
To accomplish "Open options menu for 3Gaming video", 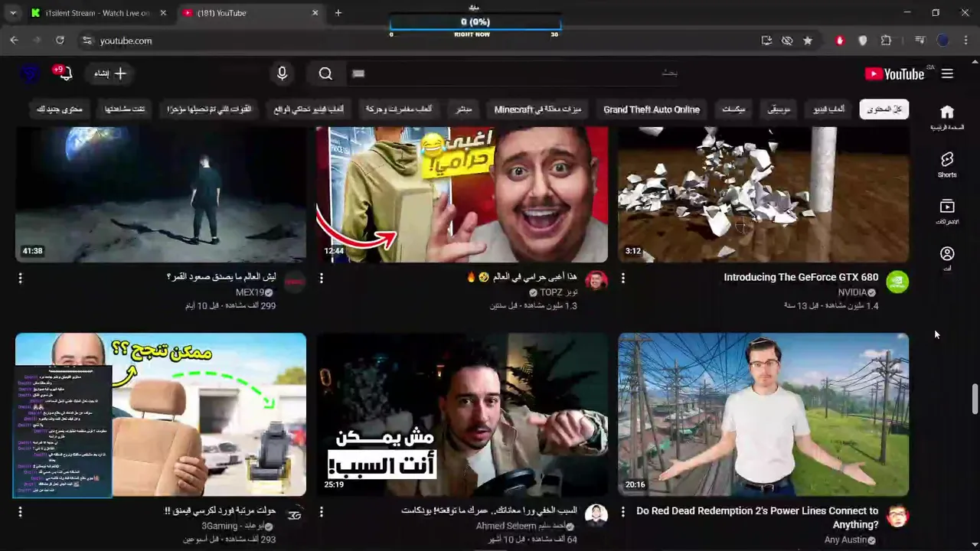I will pyautogui.click(x=21, y=511).
